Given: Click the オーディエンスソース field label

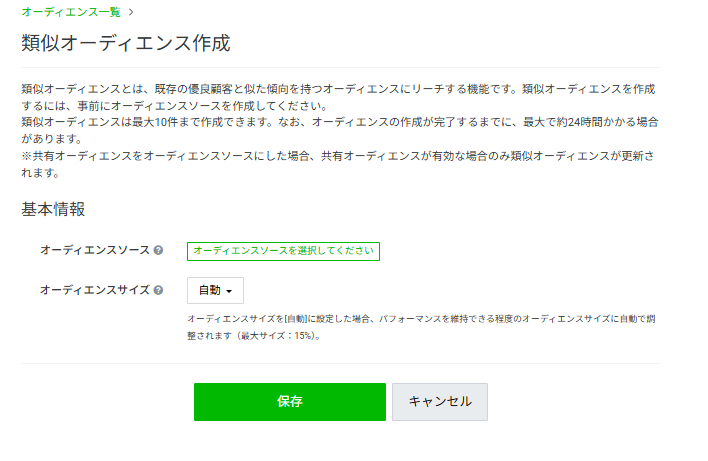Looking at the screenshot, I should point(94,250).
